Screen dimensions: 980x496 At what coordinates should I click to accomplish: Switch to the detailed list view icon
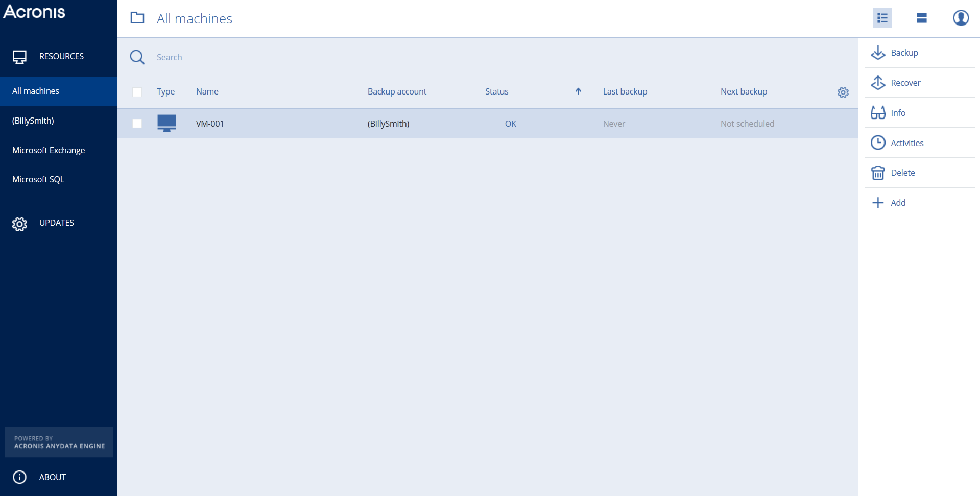tap(882, 18)
